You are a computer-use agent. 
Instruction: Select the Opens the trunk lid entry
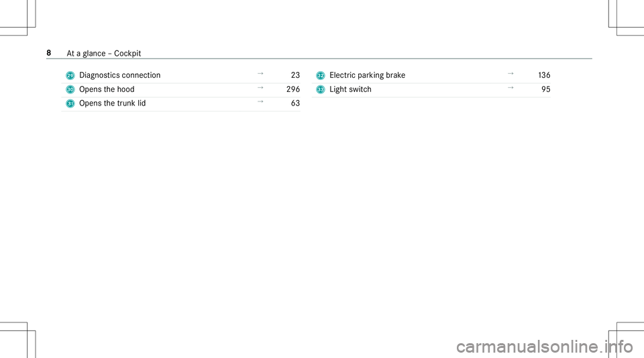pyautogui.click(x=112, y=103)
